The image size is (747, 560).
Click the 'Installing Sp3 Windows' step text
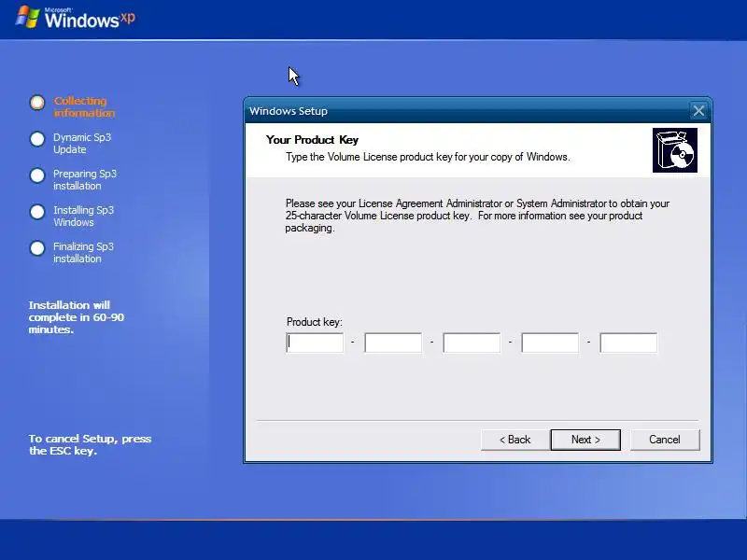click(x=83, y=217)
